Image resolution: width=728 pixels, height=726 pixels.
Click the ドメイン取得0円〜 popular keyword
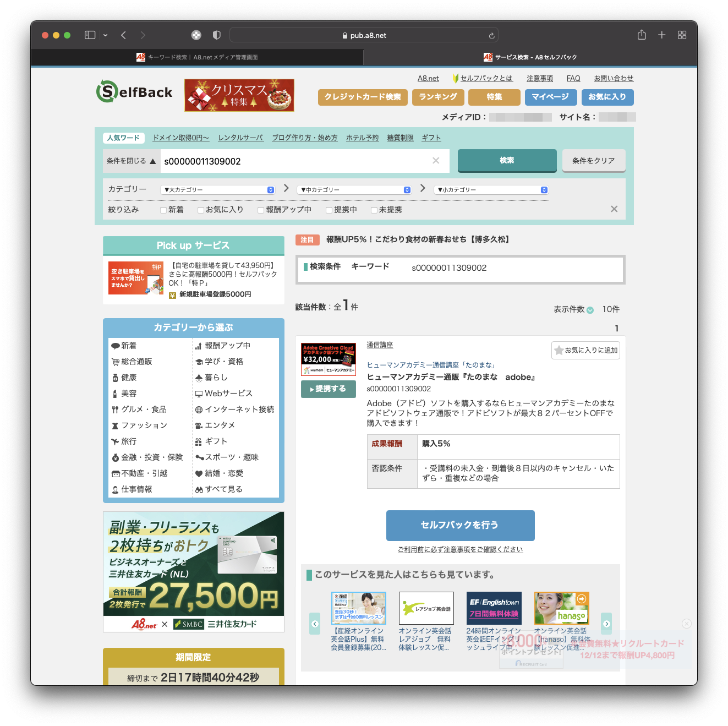181,138
